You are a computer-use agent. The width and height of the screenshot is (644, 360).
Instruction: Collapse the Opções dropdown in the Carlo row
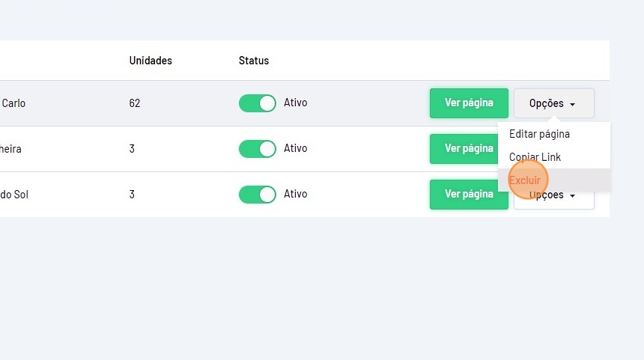click(553, 103)
